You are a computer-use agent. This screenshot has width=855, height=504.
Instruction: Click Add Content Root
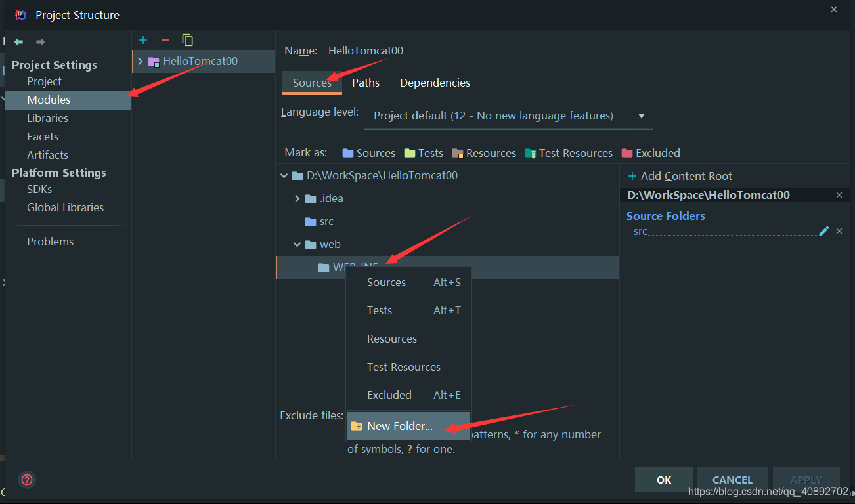(680, 176)
